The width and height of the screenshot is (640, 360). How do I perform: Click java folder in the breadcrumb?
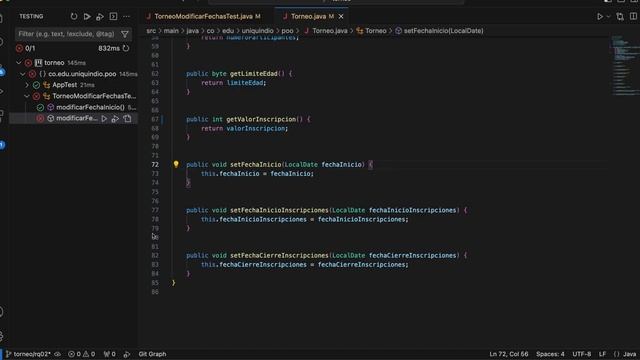193,31
